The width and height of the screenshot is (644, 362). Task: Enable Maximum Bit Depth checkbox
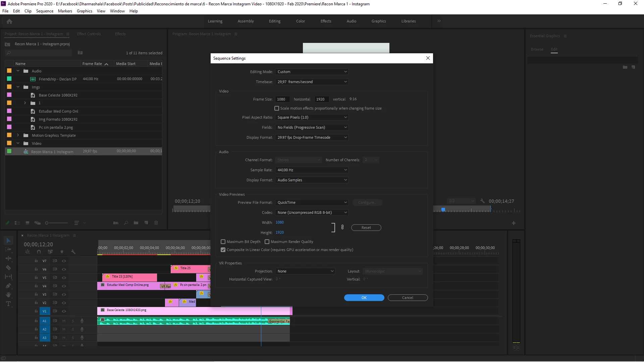pyautogui.click(x=223, y=242)
